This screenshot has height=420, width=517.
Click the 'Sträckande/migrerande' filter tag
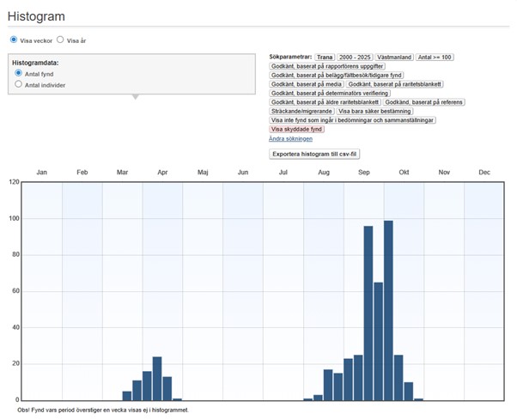(301, 111)
